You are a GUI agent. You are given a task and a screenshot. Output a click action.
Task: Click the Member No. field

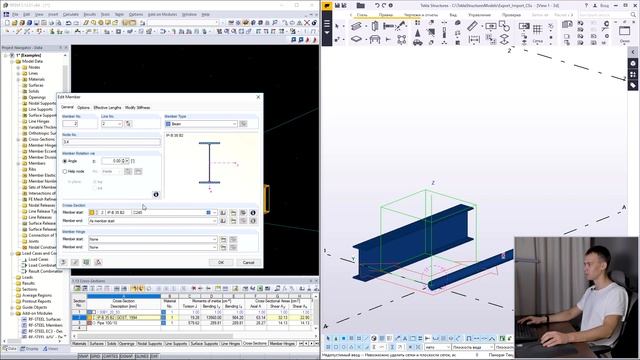pos(70,124)
